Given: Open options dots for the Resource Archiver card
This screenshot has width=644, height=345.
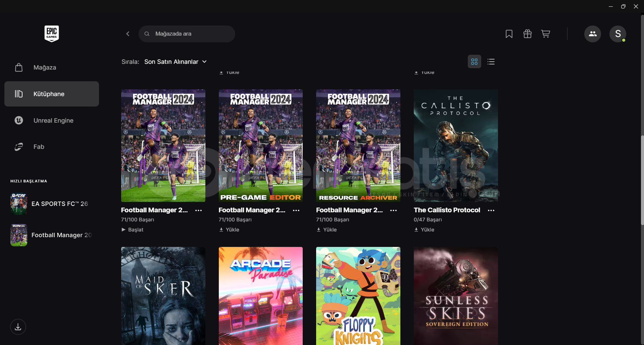Looking at the screenshot, I should 394,210.
